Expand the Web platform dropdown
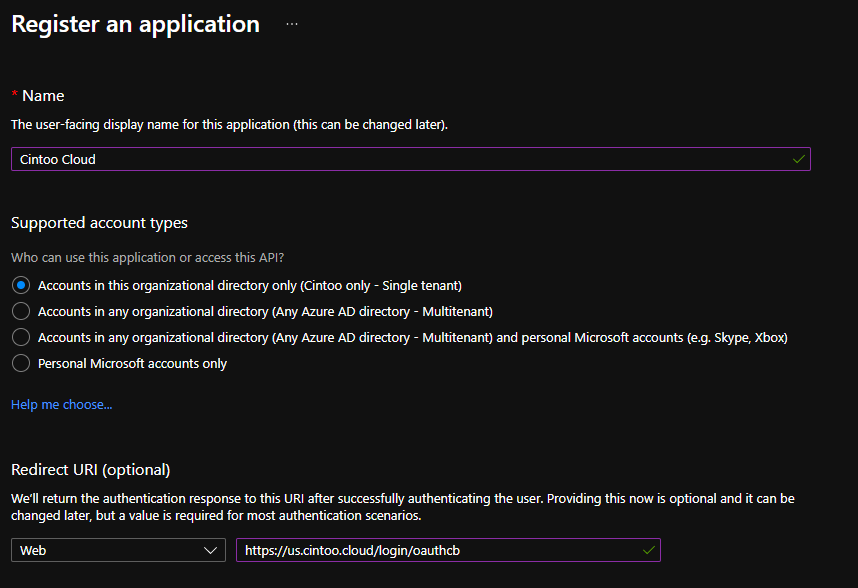 (118, 550)
